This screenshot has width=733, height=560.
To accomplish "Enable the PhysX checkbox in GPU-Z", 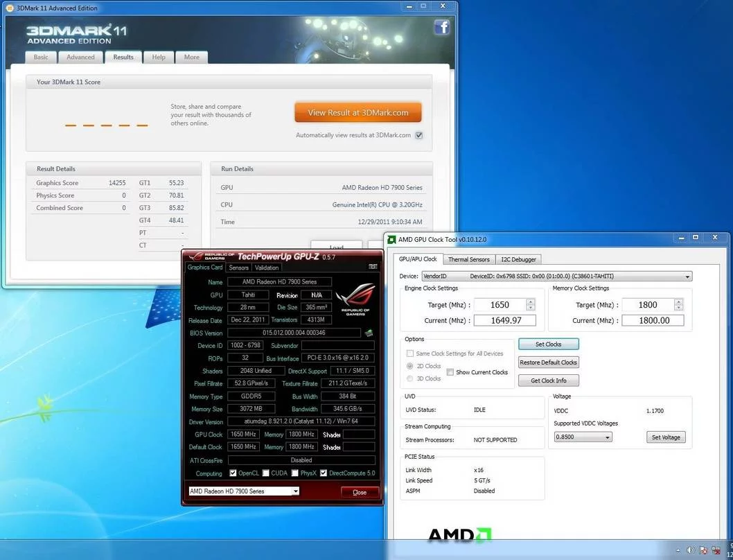I will [x=293, y=473].
